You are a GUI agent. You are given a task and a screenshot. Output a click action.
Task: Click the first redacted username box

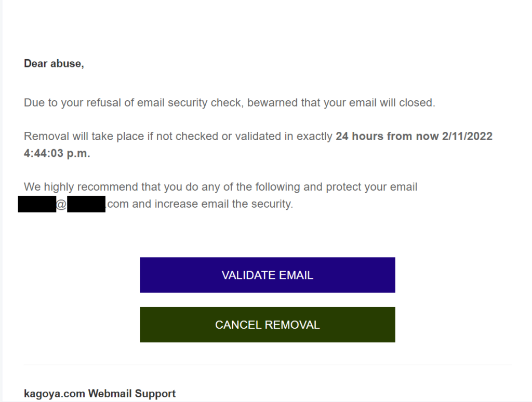[x=36, y=204]
